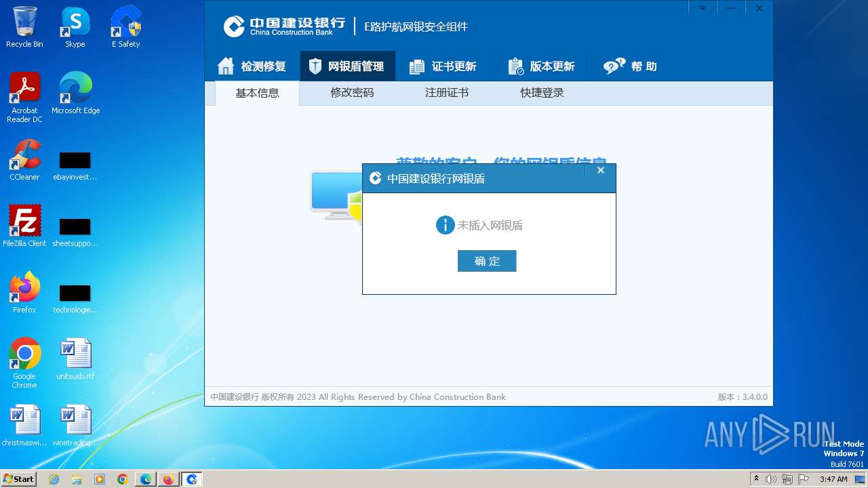Click the 未插入网银盾 message text
The image size is (868, 488).
tap(490, 226)
